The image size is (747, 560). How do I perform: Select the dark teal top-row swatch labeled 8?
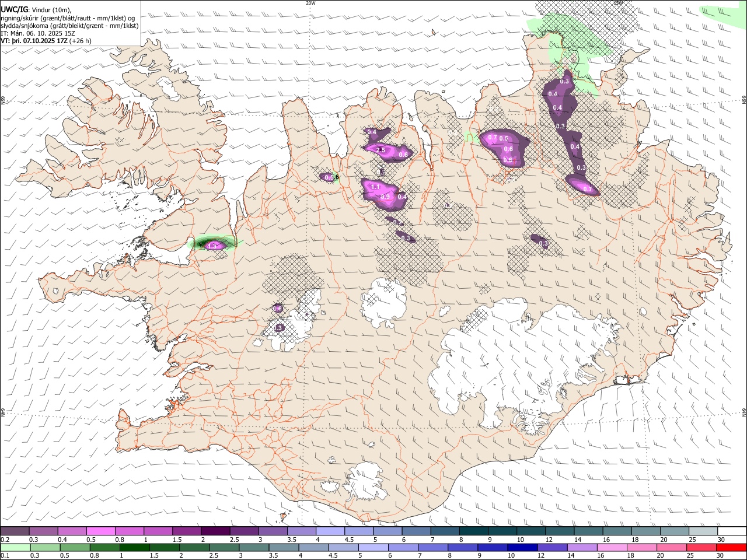tap(474, 531)
